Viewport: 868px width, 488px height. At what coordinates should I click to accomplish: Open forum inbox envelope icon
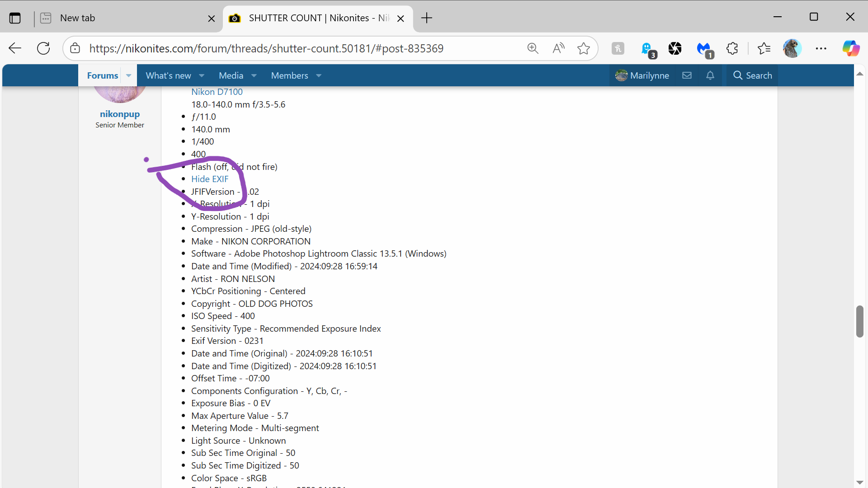click(687, 75)
